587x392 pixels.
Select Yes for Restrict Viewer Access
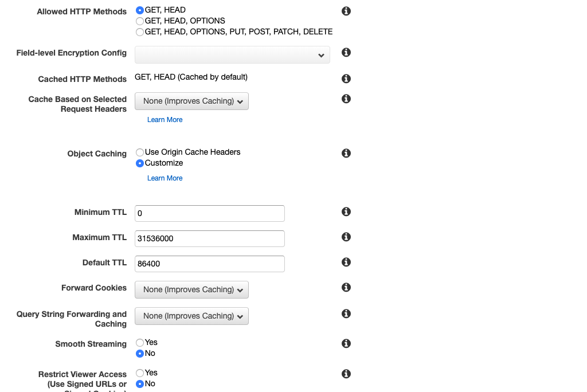[140, 373]
